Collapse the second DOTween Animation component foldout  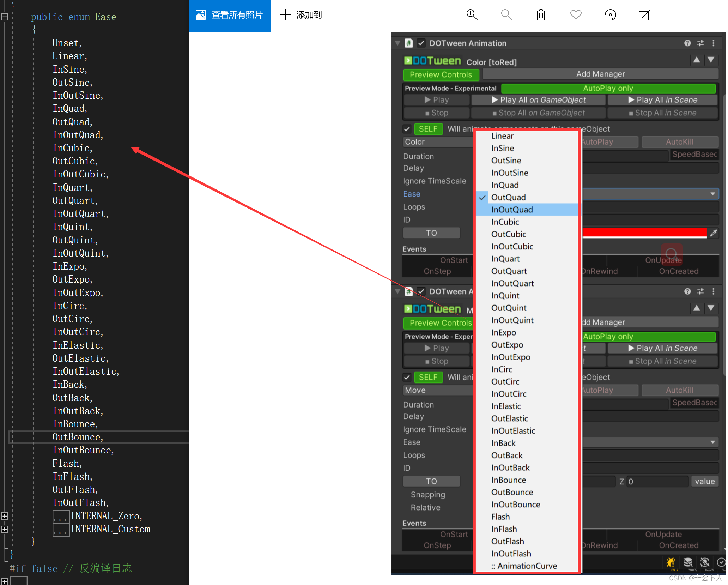(398, 291)
